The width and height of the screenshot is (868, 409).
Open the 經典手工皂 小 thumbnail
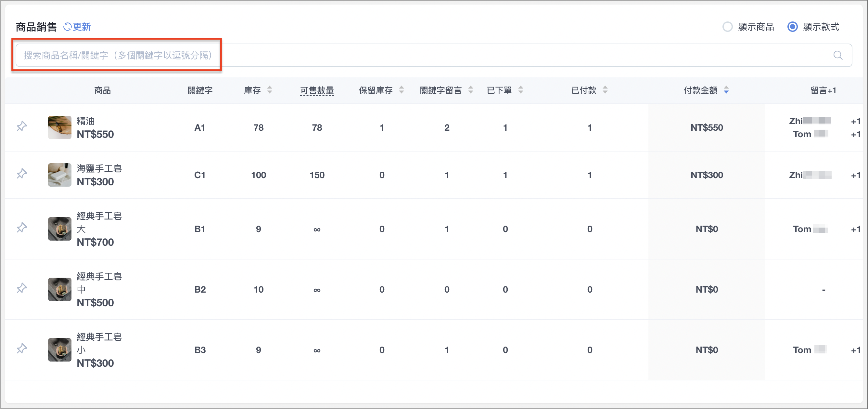coord(60,350)
